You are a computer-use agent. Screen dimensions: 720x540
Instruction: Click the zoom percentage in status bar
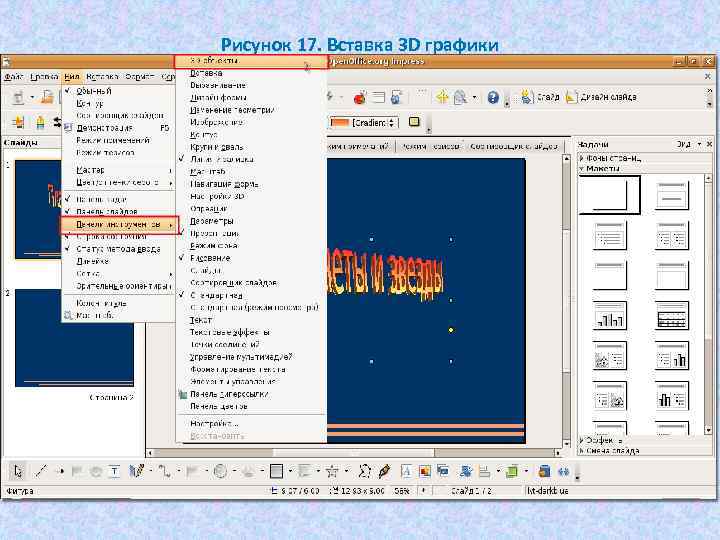401,491
